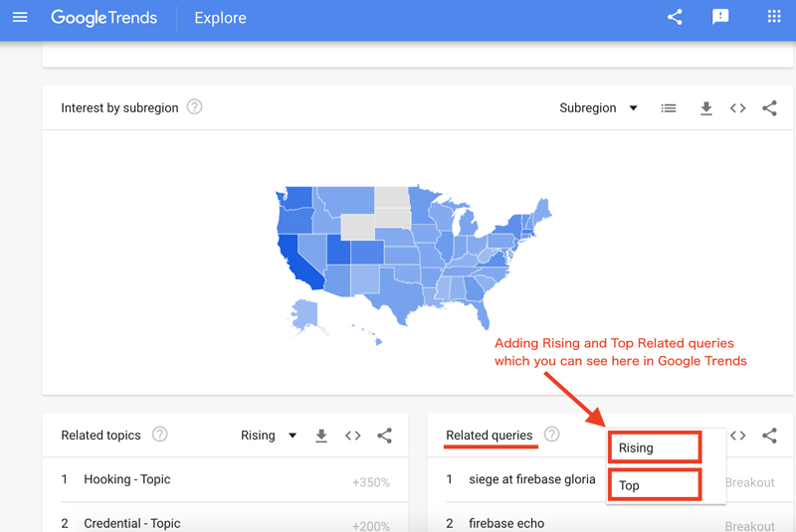The height and width of the screenshot is (532, 796).
Task: Embed the Interest by subregion card
Action: (x=737, y=108)
